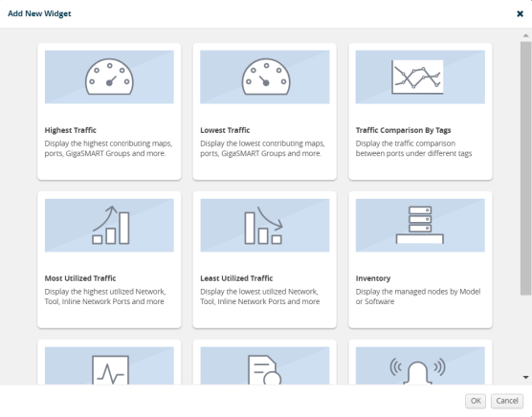The image size is (532, 417).
Task: Click the Lowest Traffic card description
Action: point(262,148)
